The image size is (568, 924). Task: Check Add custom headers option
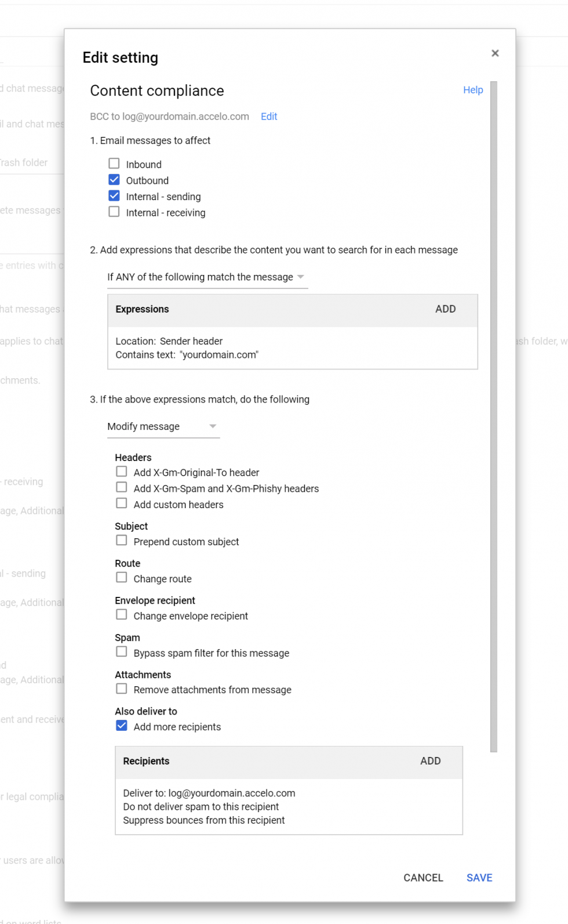(x=122, y=503)
